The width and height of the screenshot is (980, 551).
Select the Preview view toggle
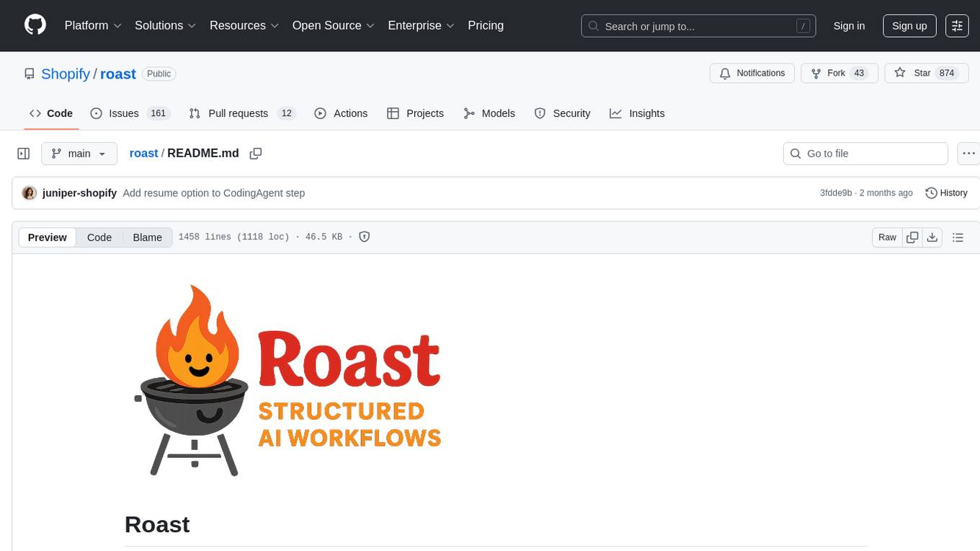coord(48,237)
